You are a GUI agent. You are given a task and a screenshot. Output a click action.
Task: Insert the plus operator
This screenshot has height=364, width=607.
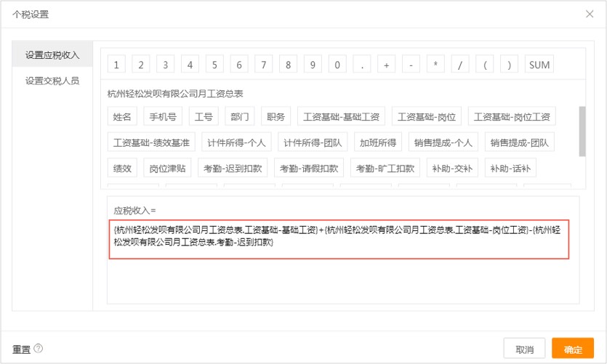pyautogui.click(x=386, y=65)
